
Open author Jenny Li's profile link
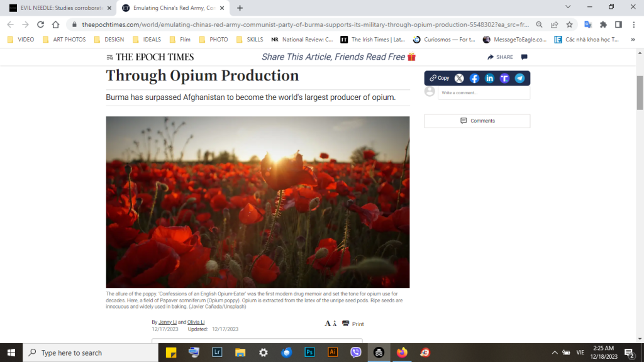click(x=167, y=322)
